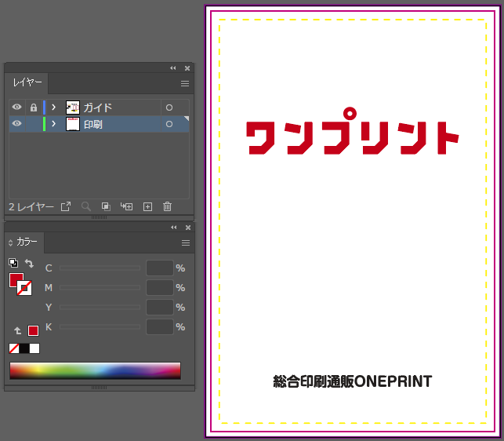This screenshot has width=504, height=441.
Task: Pick a color from the spectrum bar
Action: point(95,370)
